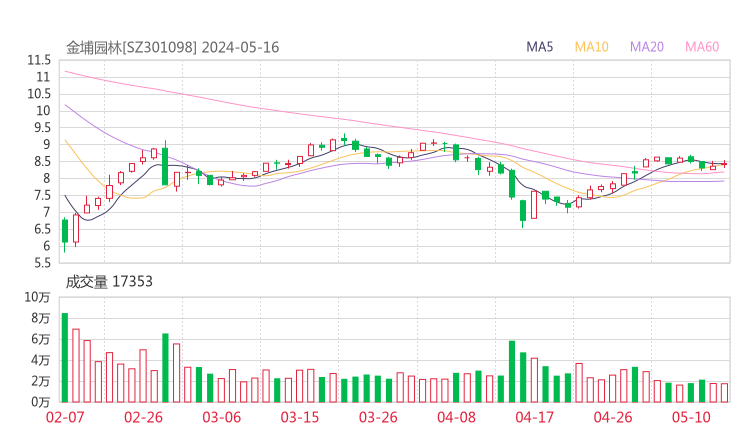Click the MA60 legend label

[702, 47]
